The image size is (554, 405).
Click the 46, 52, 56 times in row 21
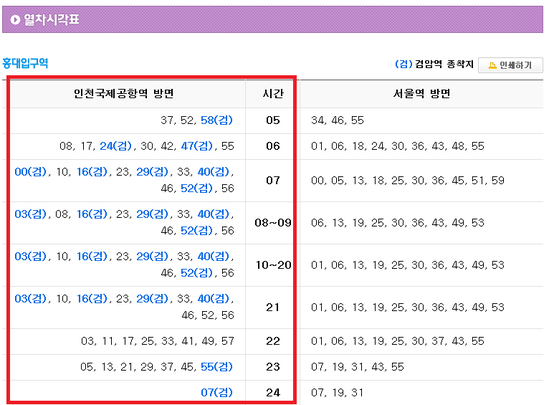pyautogui.click(x=208, y=316)
